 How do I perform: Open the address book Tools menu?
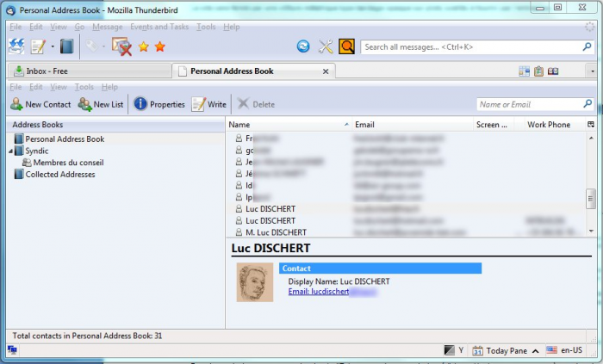click(84, 87)
